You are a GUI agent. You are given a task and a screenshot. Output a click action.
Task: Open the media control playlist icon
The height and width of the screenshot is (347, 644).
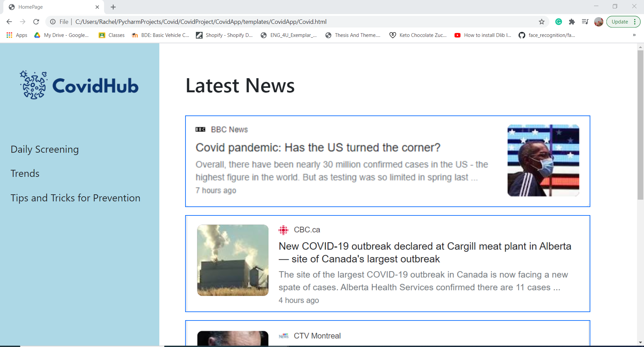(585, 22)
